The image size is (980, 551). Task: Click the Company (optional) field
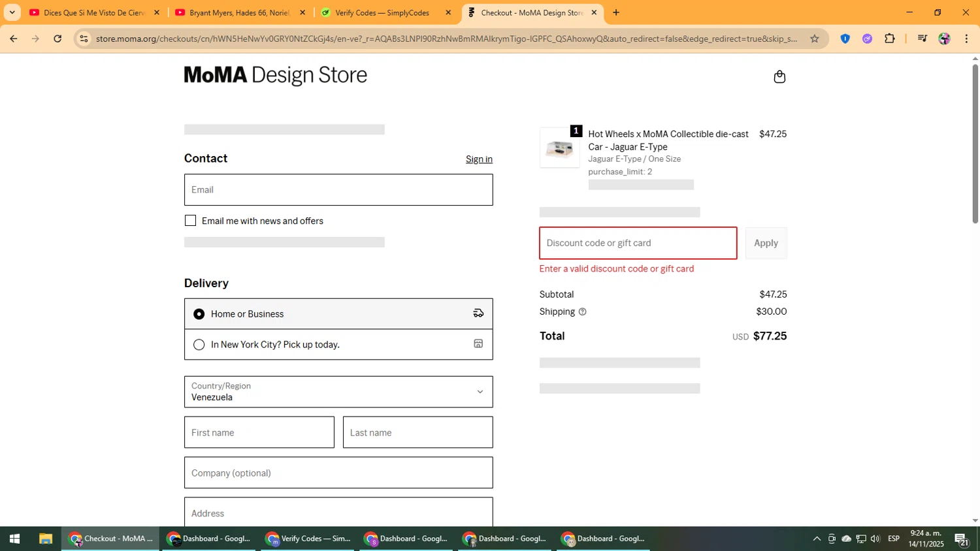pos(338,473)
